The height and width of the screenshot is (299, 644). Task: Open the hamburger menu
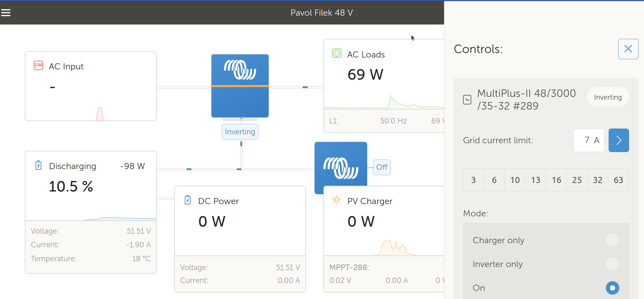[x=6, y=13]
